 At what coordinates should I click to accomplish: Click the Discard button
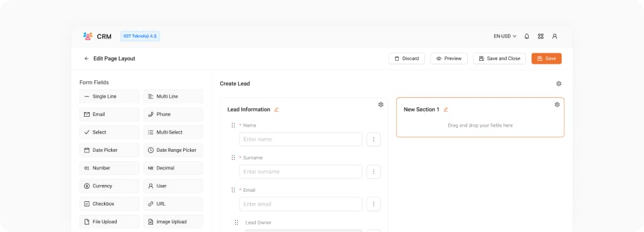pos(406,59)
